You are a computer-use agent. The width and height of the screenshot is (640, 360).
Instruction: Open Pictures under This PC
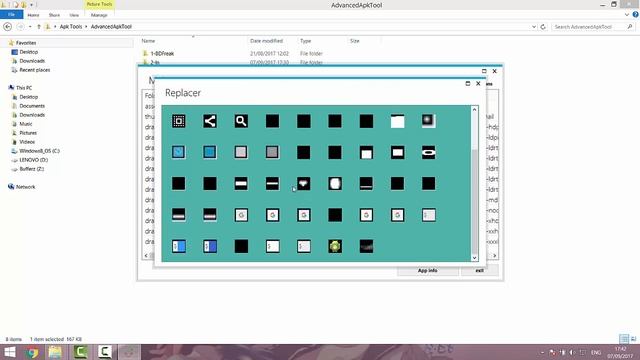[28, 133]
